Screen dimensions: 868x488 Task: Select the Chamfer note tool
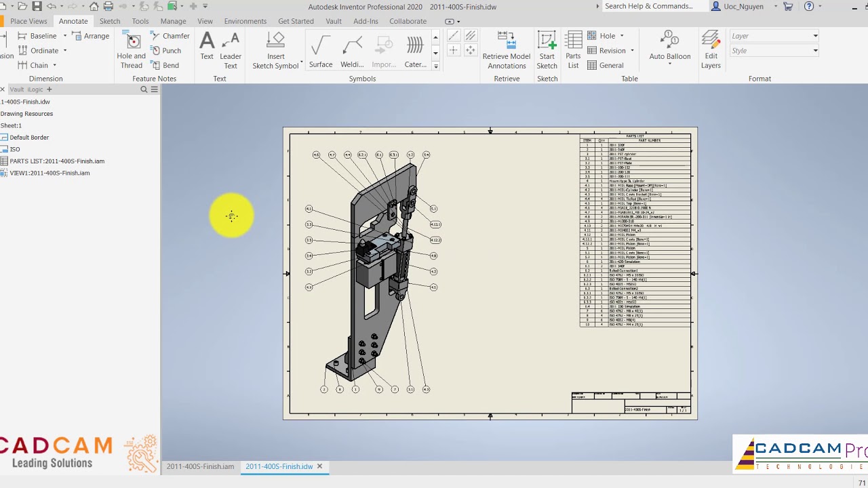[170, 36]
